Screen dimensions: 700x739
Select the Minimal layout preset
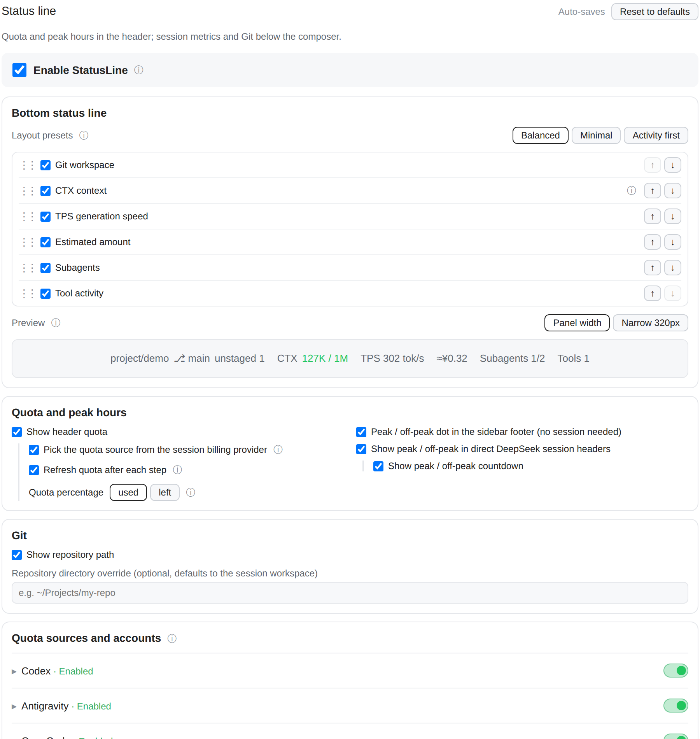pyautogui.click(x=596, y=135)
